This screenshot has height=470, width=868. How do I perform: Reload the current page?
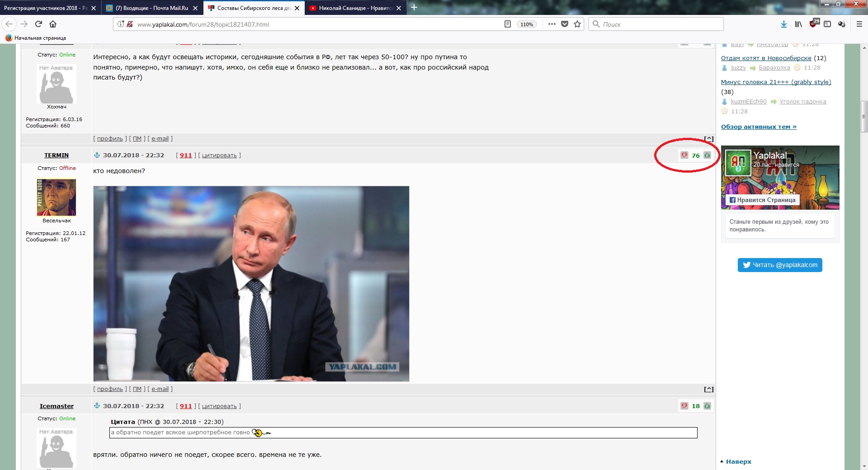pyautogui.click(x=39, y=24)
